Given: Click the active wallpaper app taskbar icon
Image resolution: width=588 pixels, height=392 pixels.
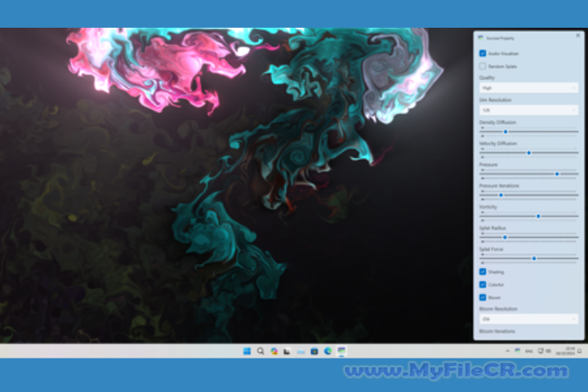Looking at the screenshot, I should 341,351.
